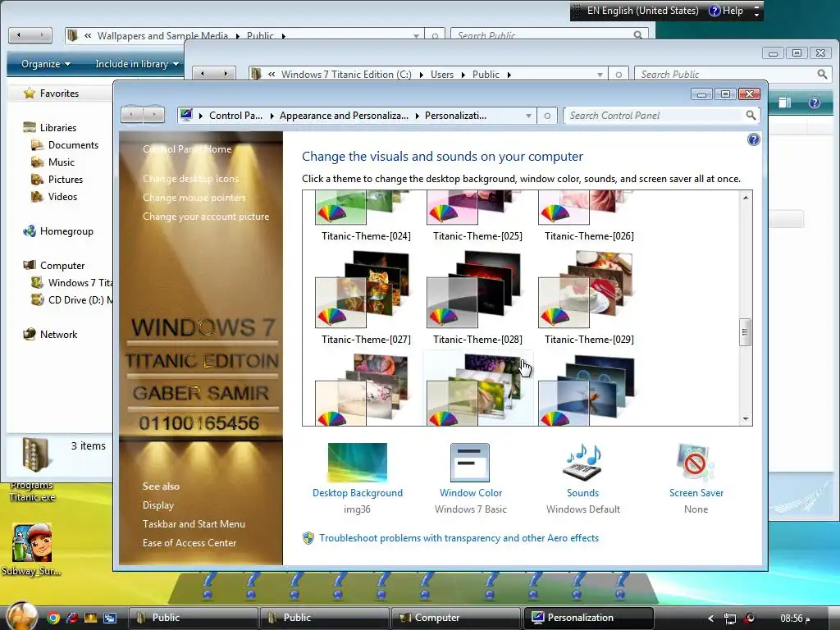Expand arrow after the Control Panel breadcrumb
This screenshot has height=630, width=840.
(x=271, y=116)
